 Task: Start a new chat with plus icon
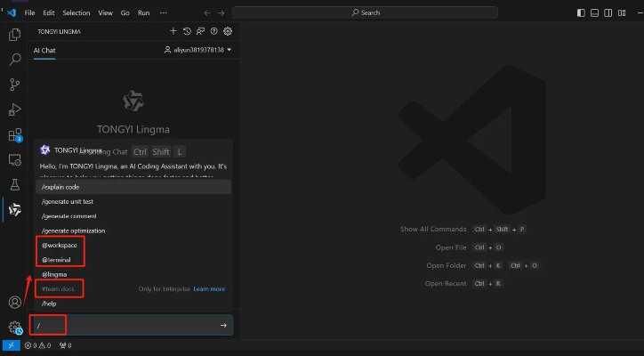(173, 31)
